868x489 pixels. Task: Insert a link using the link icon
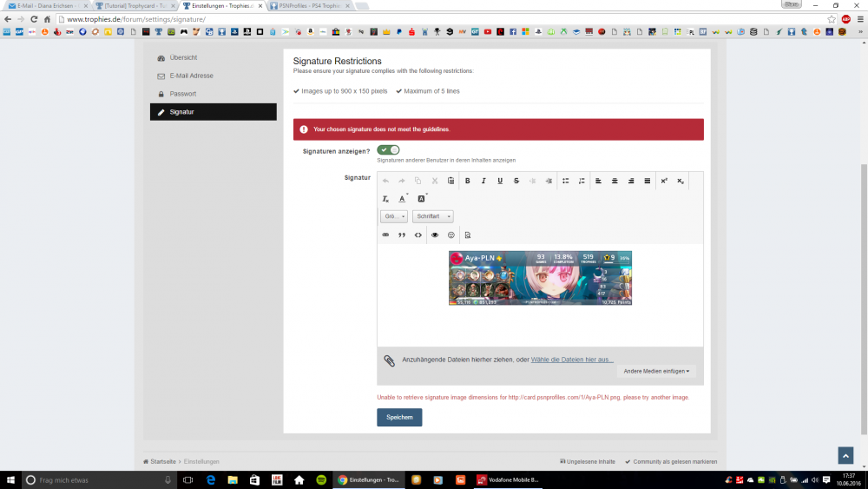point(385,235)
